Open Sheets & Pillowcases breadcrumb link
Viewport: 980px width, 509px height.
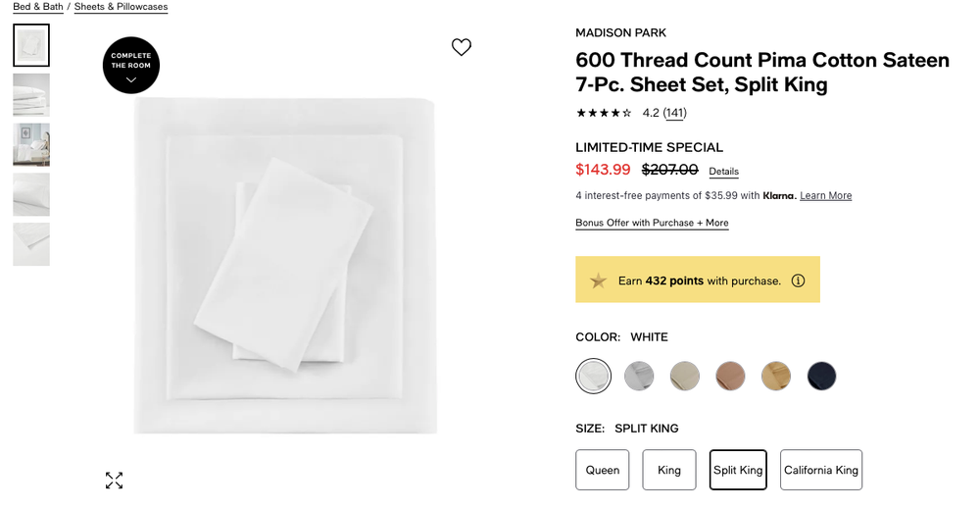point(121,7)
